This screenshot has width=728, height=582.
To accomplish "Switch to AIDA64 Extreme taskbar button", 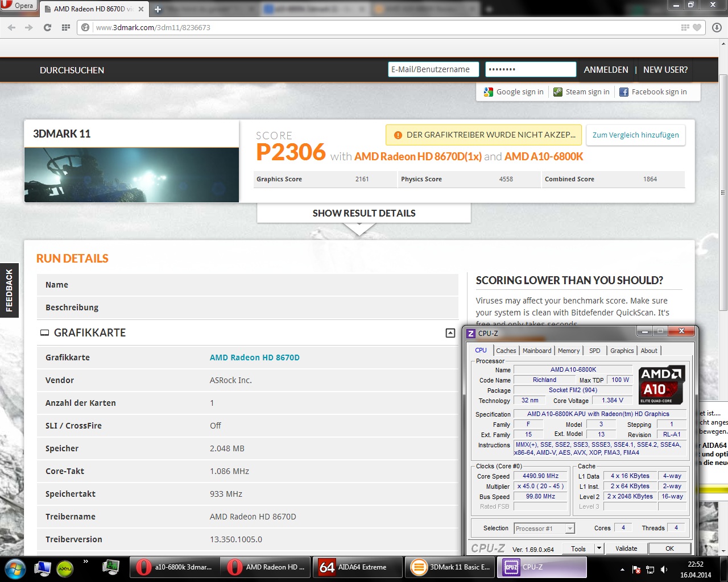I will 358,567.
